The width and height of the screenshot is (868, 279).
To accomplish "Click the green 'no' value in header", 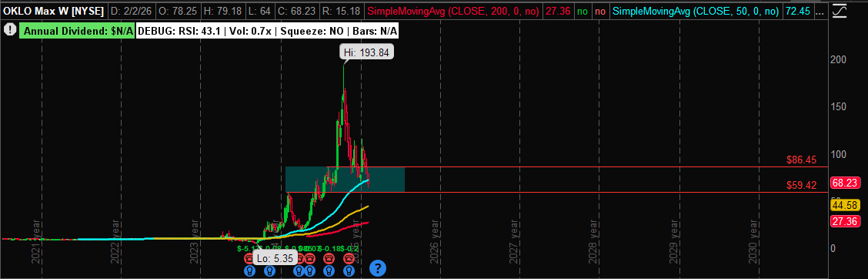I will 582,11.
